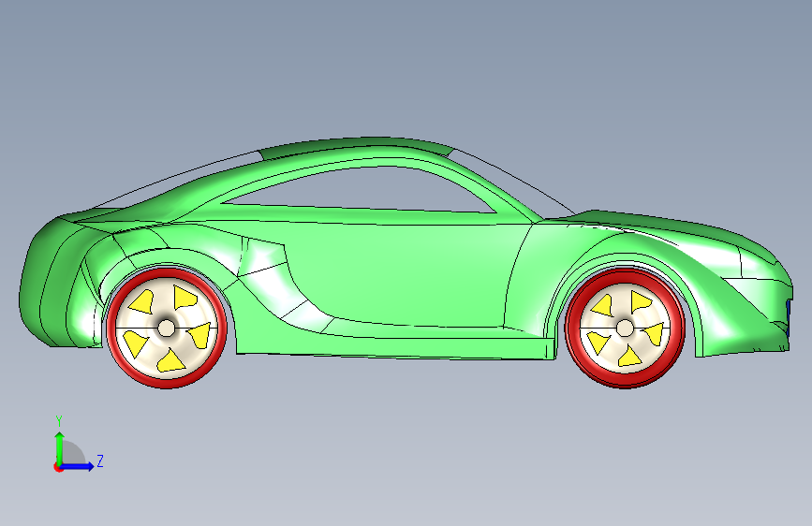The height and width of the screenshot is (526, 812).
Task: Select the red origin ball of the triad
Action: point(58,467)
